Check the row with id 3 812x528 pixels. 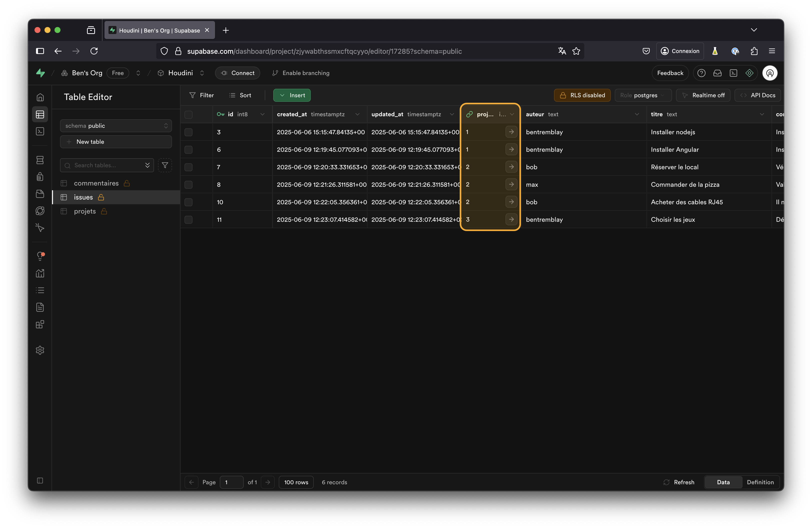(x=188, y=132)
